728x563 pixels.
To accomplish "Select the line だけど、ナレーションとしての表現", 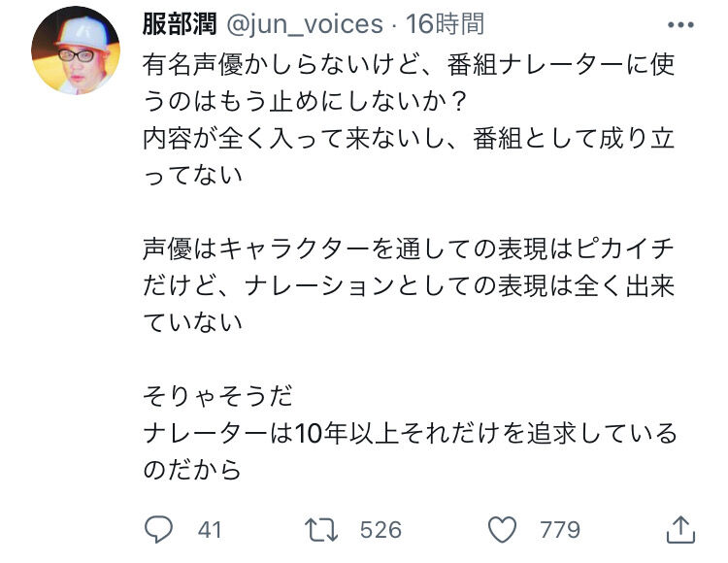I will [x=409, y=285].
